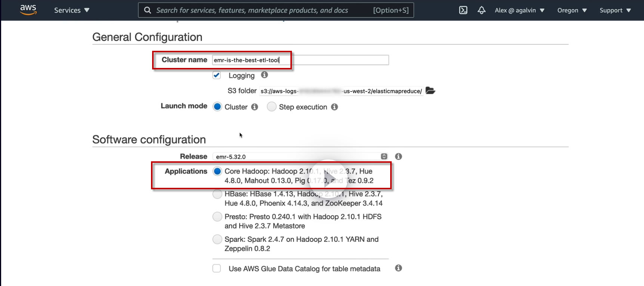Click info icon for Glue Data Catalog
The height and width of the screenshot is (286, 644).
[398, 268]
